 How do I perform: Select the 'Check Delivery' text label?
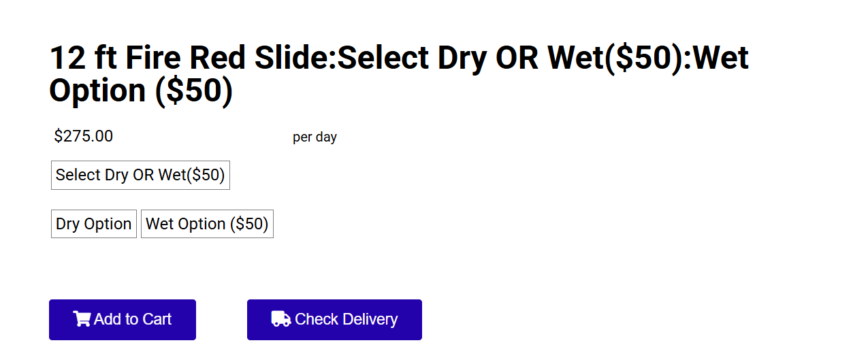[x=346, y=319]
